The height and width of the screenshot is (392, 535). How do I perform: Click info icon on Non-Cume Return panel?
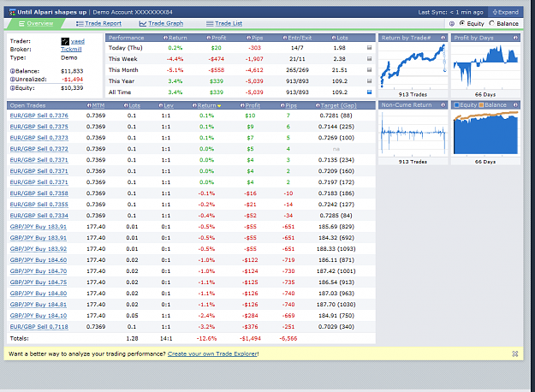point(443,105)
